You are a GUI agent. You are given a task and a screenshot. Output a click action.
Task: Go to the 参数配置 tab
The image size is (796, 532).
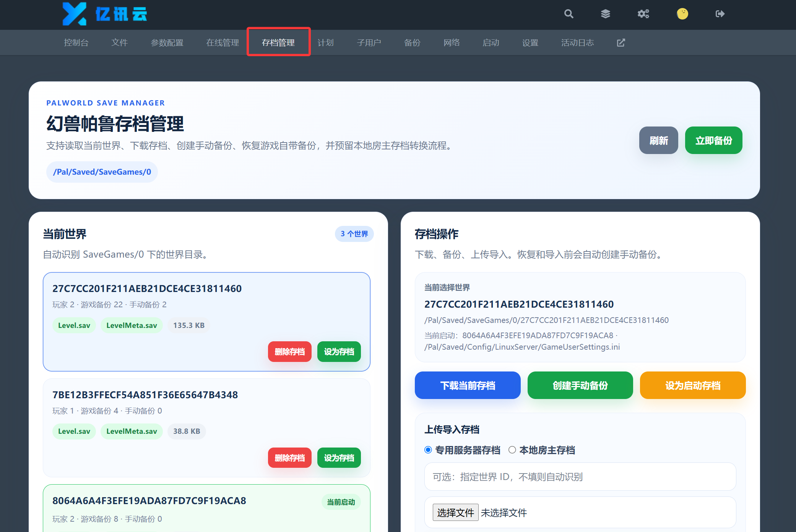tap(167, 43)
